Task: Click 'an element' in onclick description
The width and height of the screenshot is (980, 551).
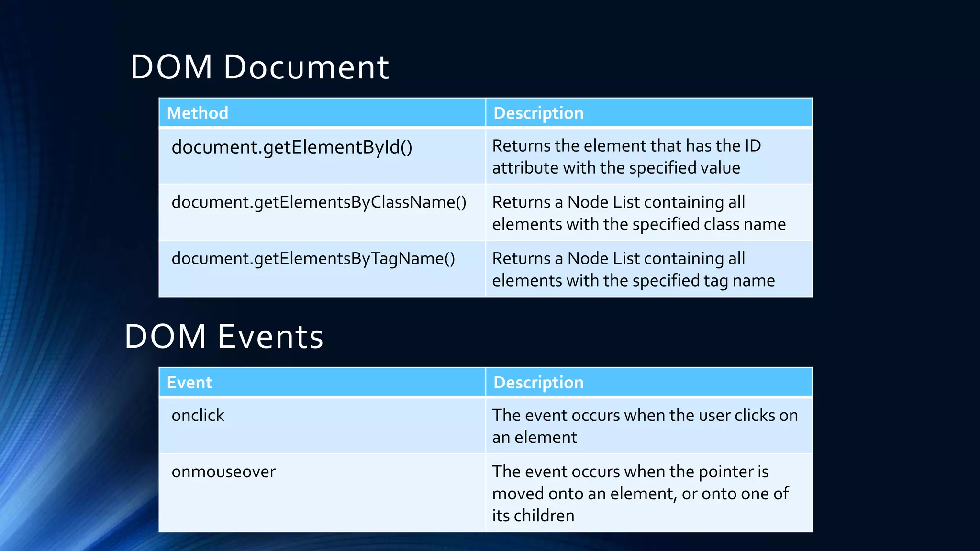Action: [x=535, y=437]
